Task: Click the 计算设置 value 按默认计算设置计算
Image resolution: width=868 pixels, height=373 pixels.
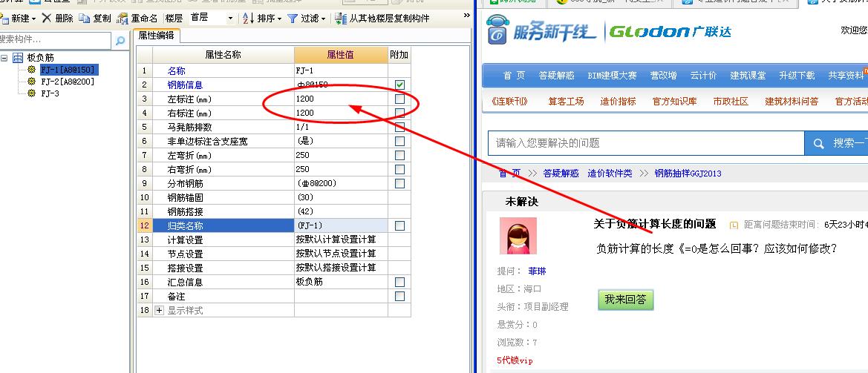Action: tap(341, 240)
